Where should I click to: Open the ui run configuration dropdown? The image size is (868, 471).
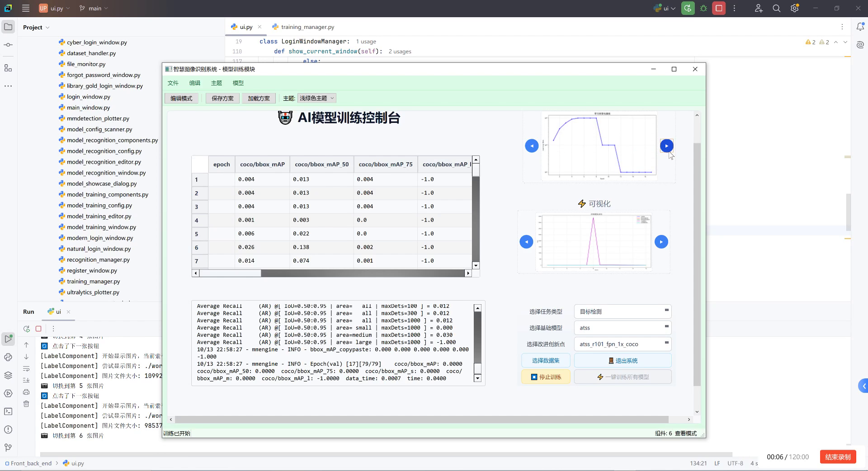665,8
